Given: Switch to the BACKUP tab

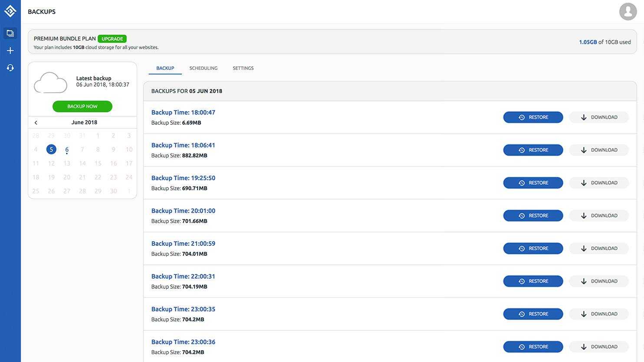Looking at the screenshot, I should [x=165, y=68].
